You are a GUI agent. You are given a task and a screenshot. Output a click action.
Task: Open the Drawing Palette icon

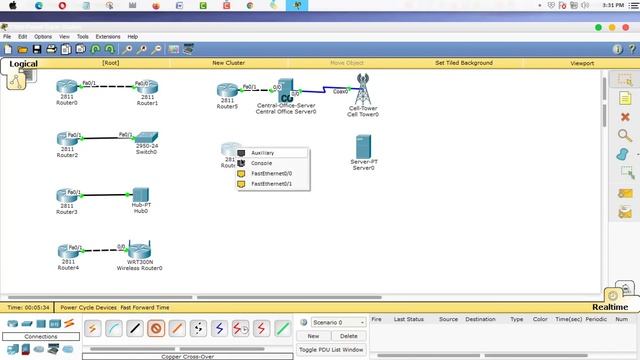(173, 49)
